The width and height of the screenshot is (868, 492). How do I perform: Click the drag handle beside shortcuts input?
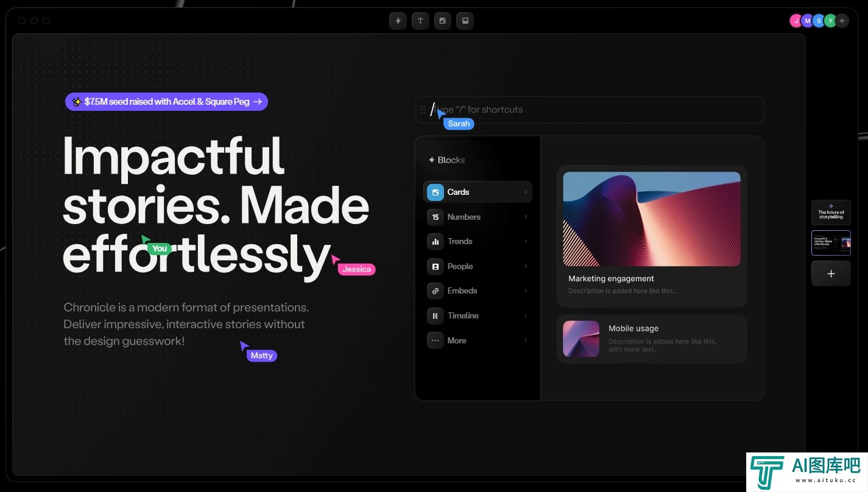pos(423,110)
